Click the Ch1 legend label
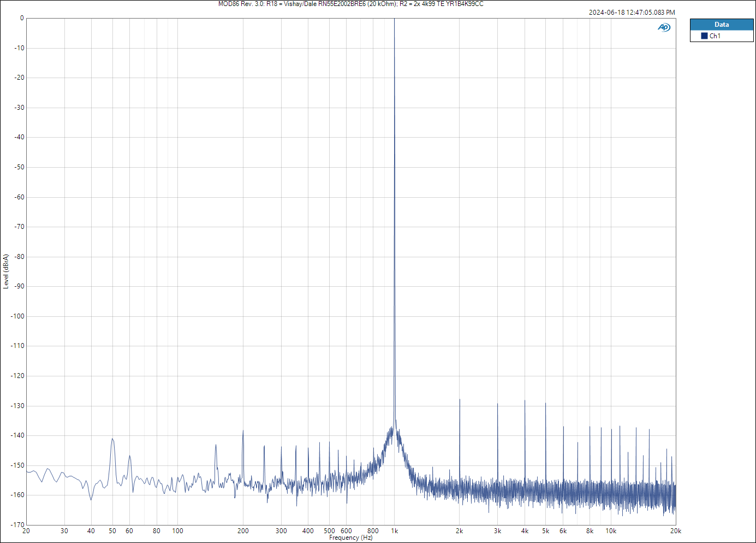 [x=715, y=36]
